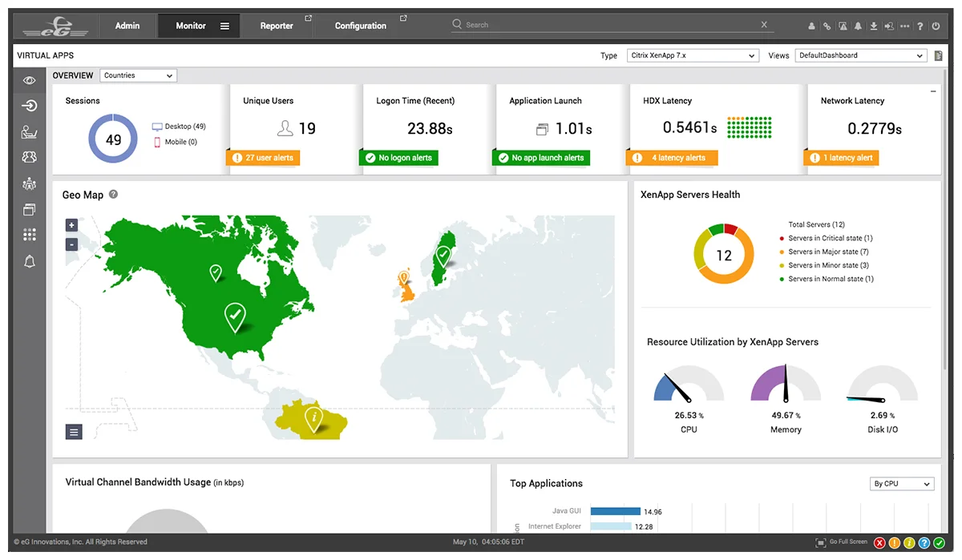Click the document icon beside Views dropdown

(x=938, y=56)
